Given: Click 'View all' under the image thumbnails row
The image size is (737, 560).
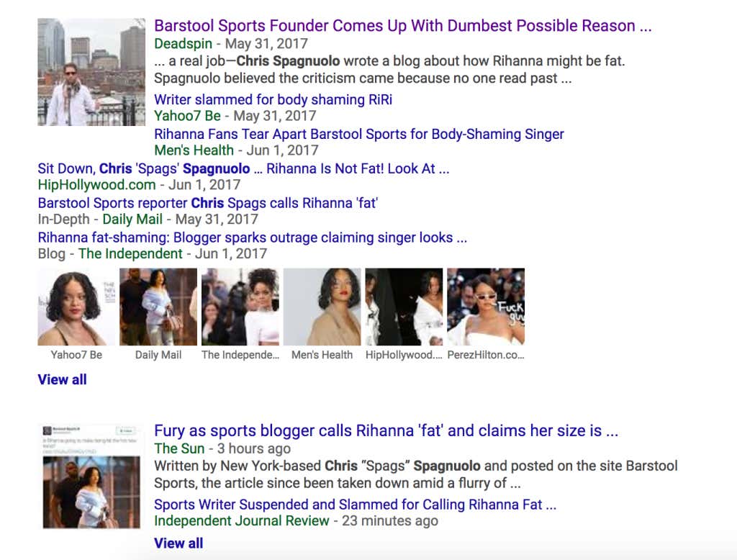Looking at the screenshot, I should click(x=62, y=379).
